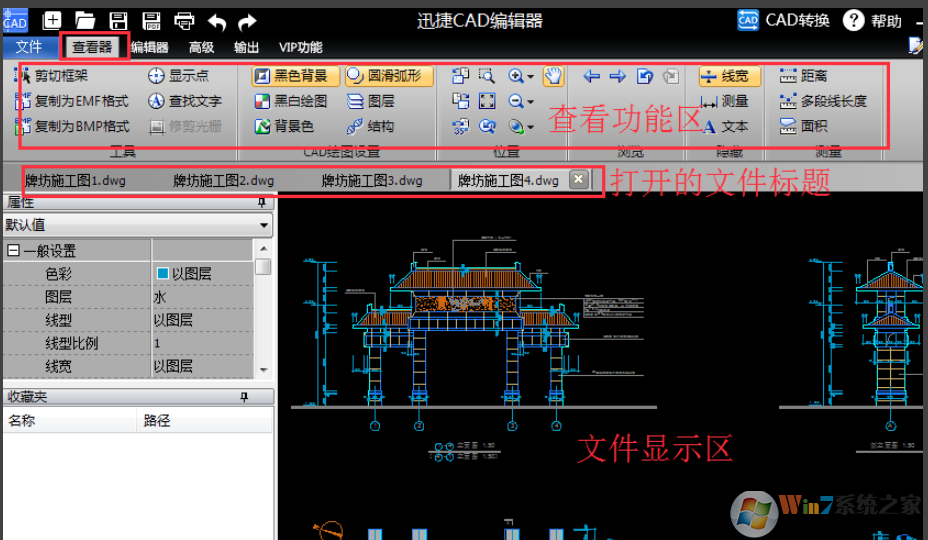Screen dimensions: 928x540
Task: Toggle the 黑色背景 black background option
Action: click(x=290, y=76)
